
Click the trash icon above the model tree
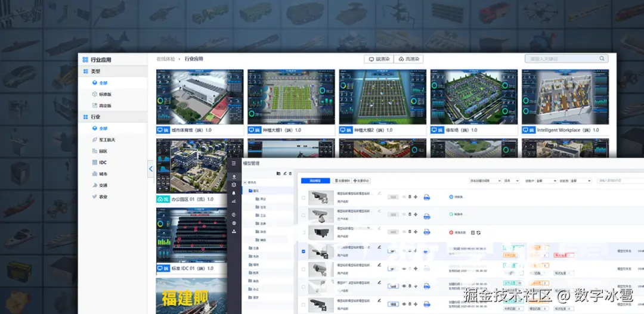pos(290,173)
